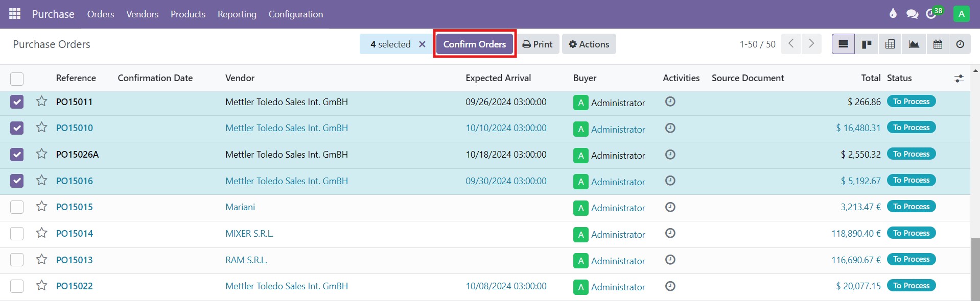This screenshot has height=301, width=980.
Task: Open the Print dropdown menu
Action: coord(538,44)
